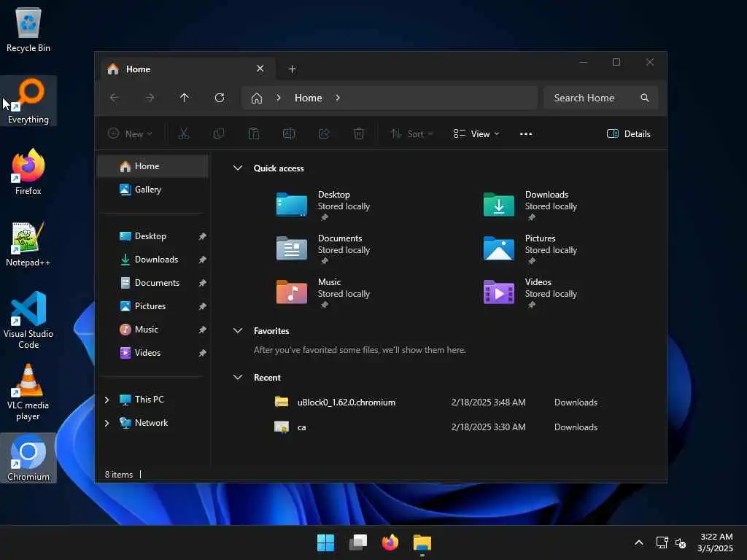Open the New dropdown menu

point(130,134)
